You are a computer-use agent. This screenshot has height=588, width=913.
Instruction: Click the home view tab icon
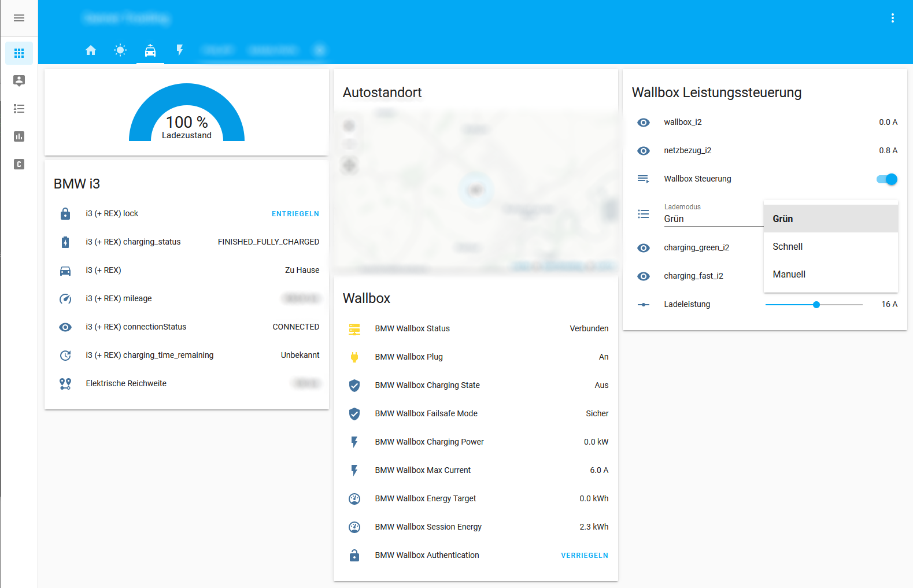click(91, 50)
